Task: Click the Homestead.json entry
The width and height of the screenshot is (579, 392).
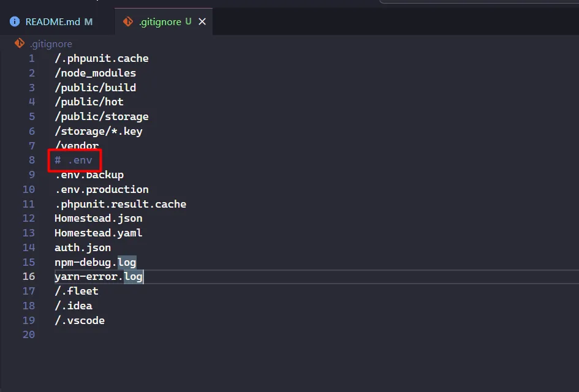Action: click(x=98, y=219)
